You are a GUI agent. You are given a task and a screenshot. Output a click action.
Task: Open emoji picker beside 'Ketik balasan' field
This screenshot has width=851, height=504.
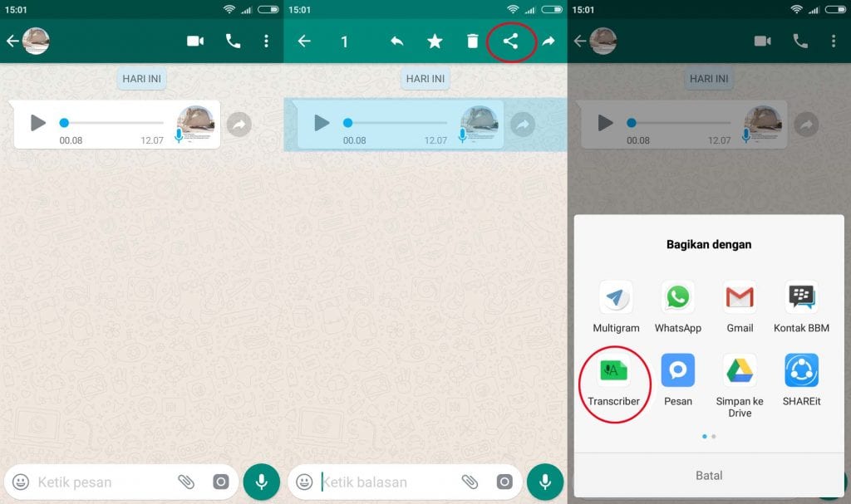305,482
